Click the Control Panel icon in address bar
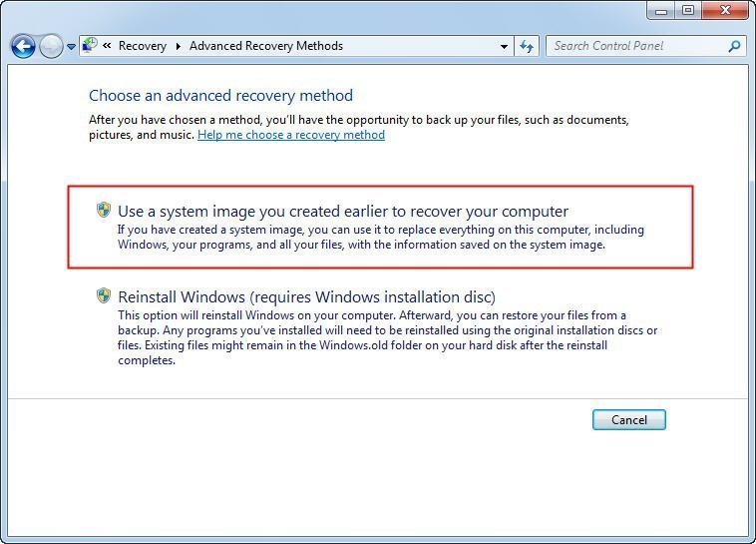The width and height of the screenshot is (756, 544). coord(90,45)
